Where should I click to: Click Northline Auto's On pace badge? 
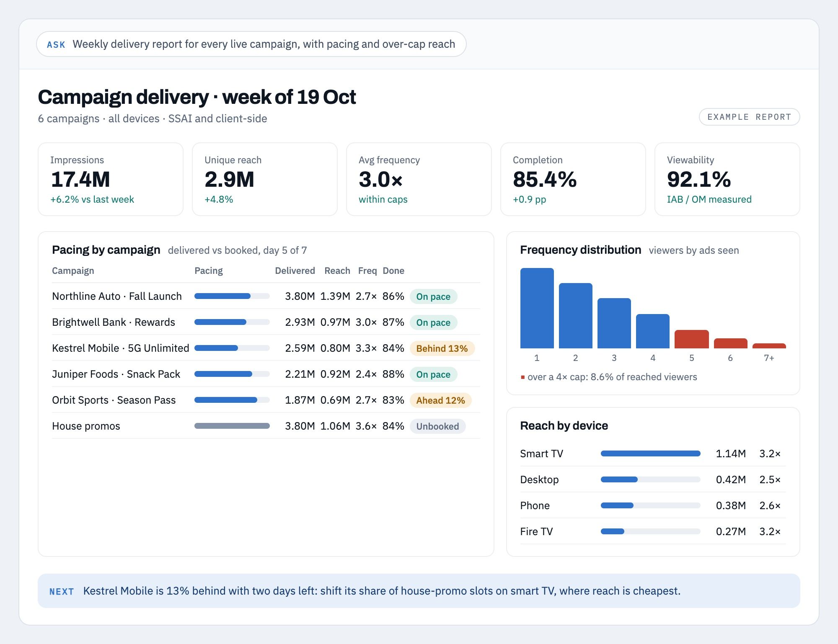pos(433,296)
